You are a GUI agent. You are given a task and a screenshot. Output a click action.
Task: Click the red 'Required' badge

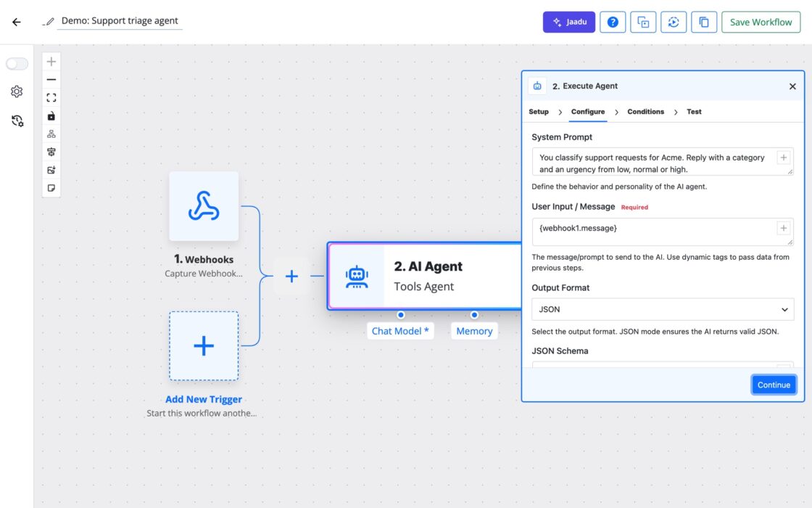pos(634,207)
